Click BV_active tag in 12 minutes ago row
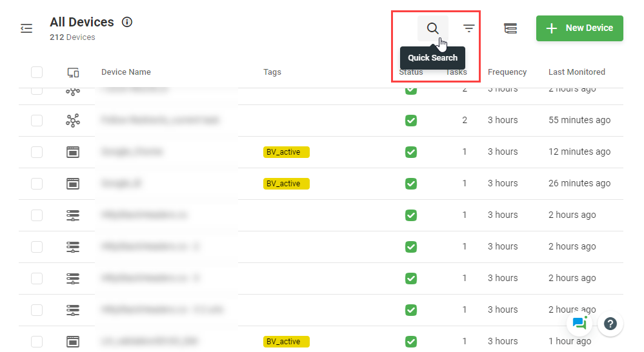This screenshot has width=644, height=352. pyautogui.click(x=286, y=152)
